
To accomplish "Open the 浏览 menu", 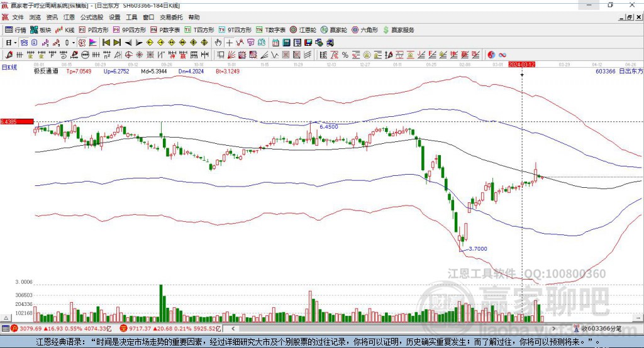I will (x=35, y=17).
